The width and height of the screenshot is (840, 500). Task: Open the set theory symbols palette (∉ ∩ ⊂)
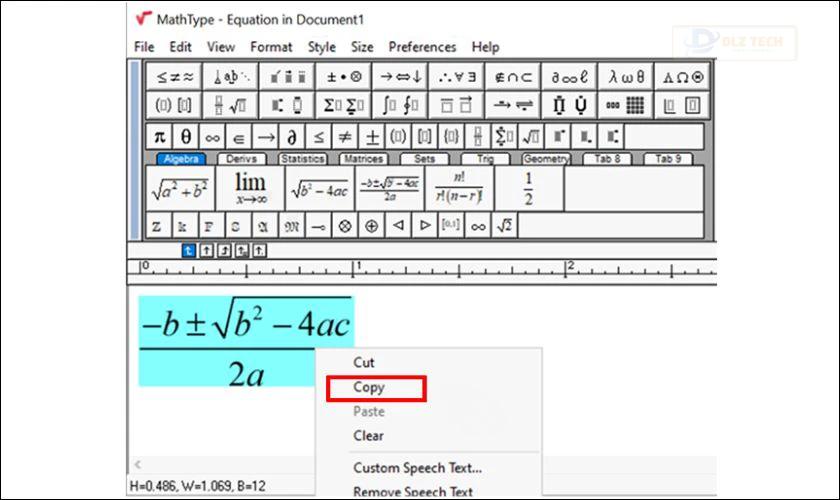click(x=513, y=77)
